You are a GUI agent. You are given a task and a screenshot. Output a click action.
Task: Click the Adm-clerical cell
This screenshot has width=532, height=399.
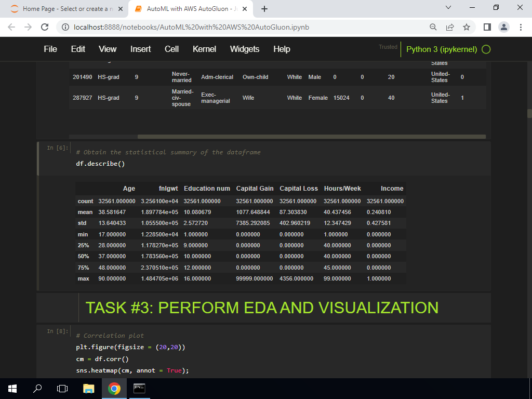217,77
